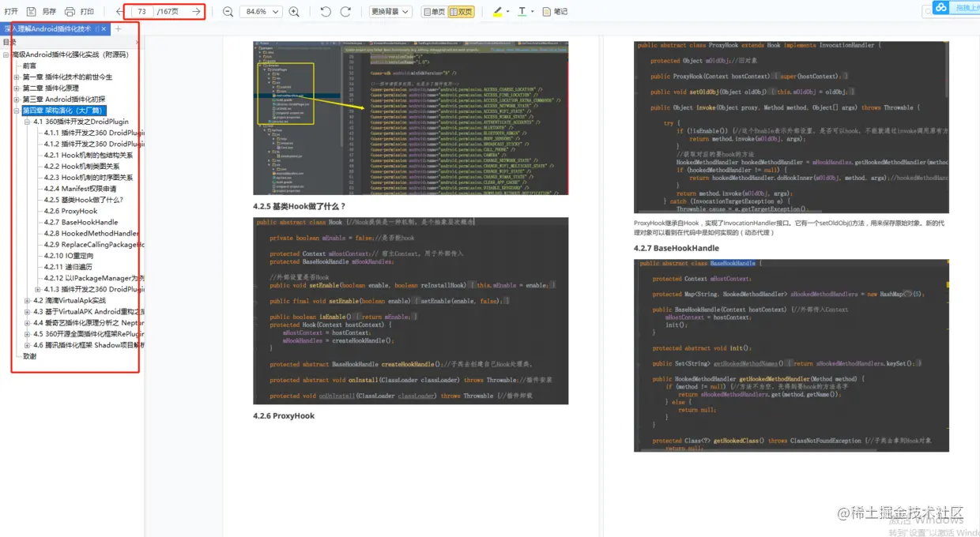Select 第一章 插件化技术的前世今生 entry
The height and width of the screenshot is (537, 980).
point(67,77)
